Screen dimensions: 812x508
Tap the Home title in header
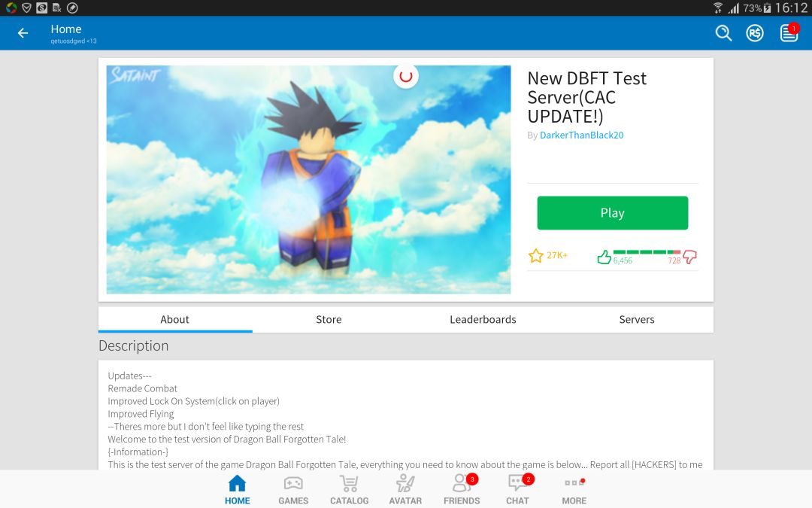click(x=65, y=29)
